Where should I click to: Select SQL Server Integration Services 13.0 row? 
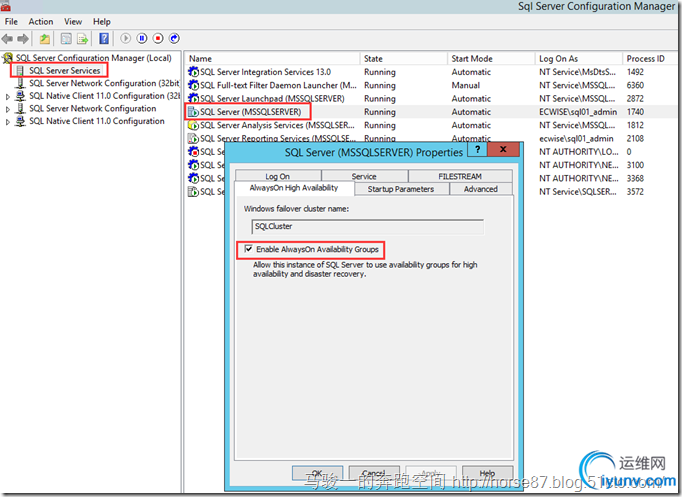tap(265, 72)
